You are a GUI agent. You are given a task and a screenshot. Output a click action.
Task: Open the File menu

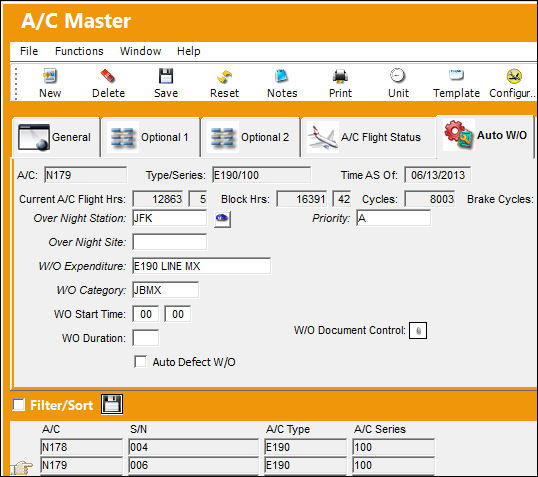click(x=29, y=51)
